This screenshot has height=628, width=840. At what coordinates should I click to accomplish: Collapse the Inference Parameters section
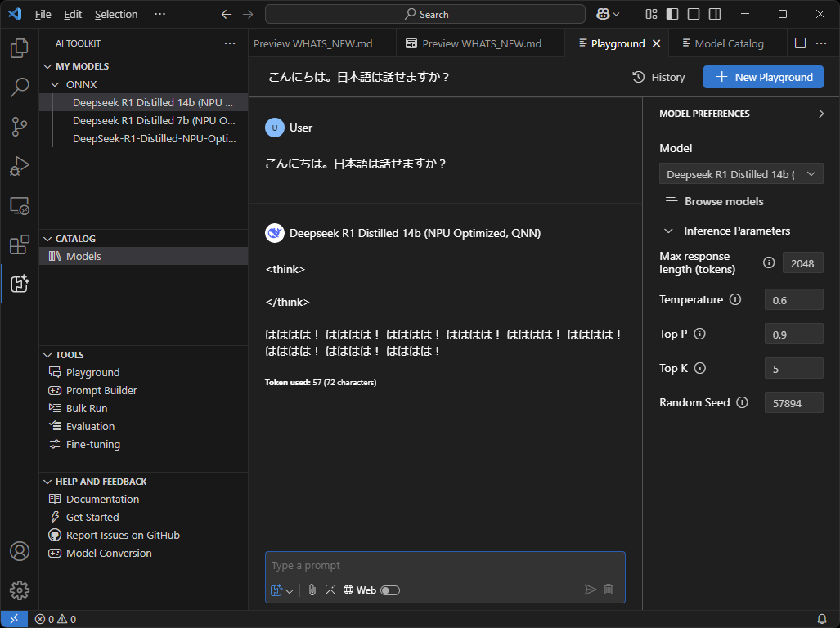click(x=668, y=231)
